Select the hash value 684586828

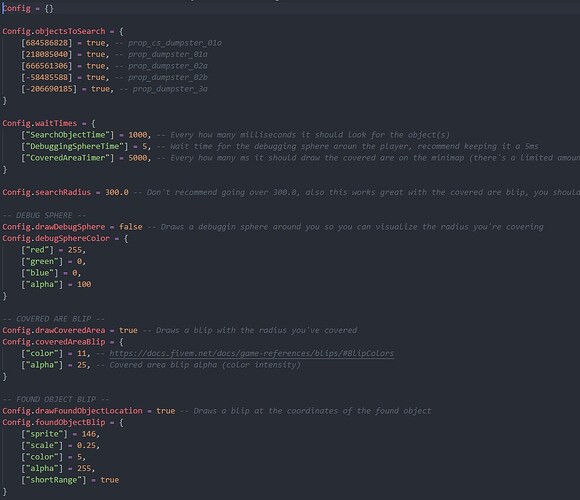47,43
